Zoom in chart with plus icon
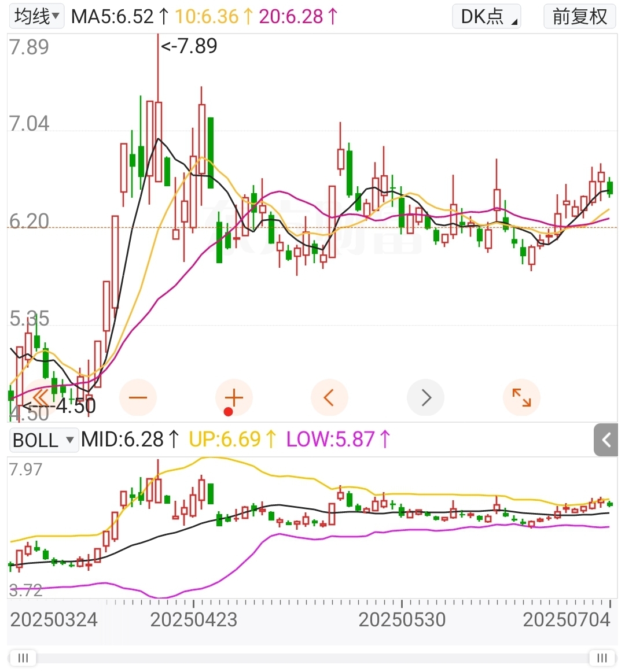 click(x=234, y=398)
